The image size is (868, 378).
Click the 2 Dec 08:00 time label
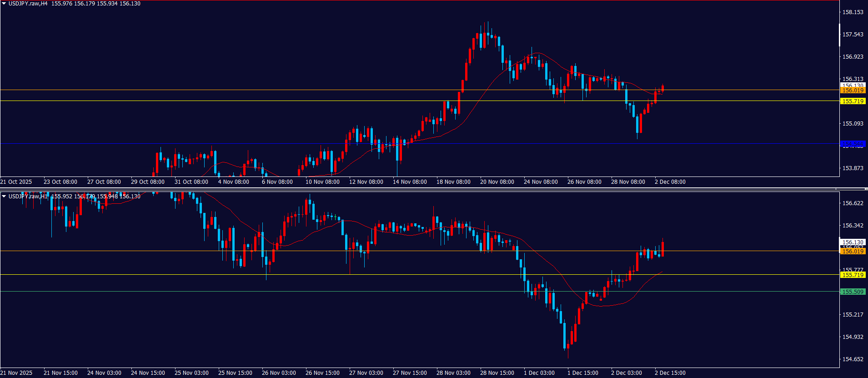[x=670, y=182]
